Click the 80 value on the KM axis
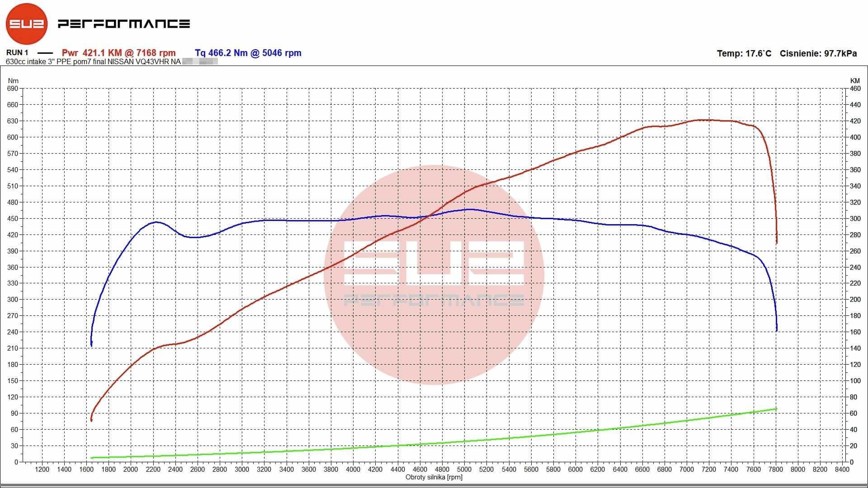This screenshot has height=488, width=868. 854,397
